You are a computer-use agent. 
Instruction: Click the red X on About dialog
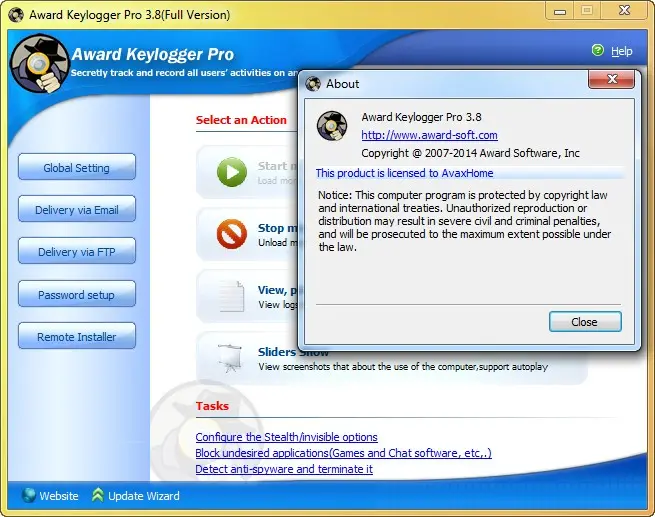tap(612, 79)
